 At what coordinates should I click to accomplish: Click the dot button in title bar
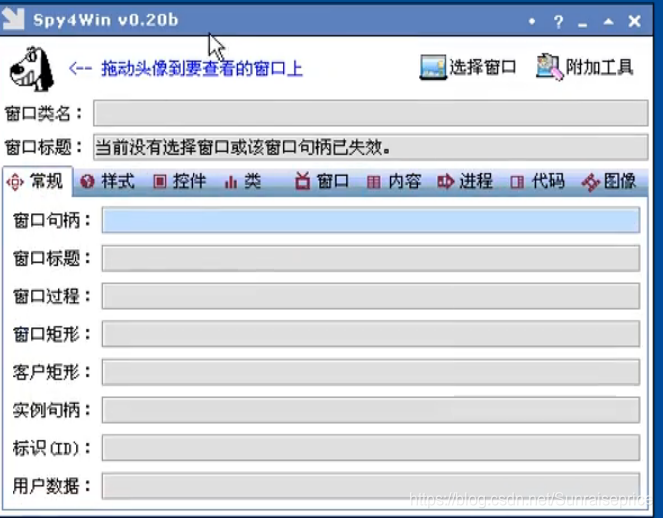click(x=532, y=21)
